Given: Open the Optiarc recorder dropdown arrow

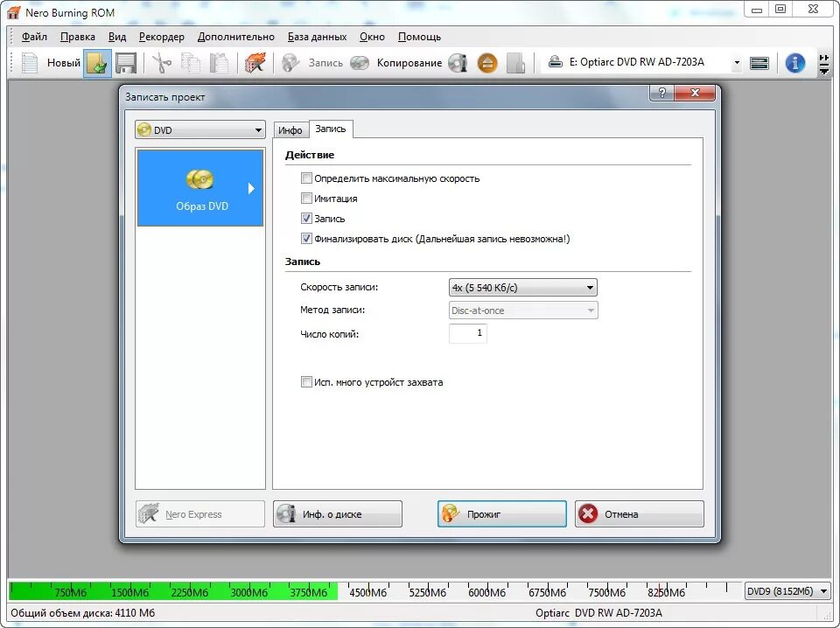Looking at the screenshot, I should [x=737, y=63].
